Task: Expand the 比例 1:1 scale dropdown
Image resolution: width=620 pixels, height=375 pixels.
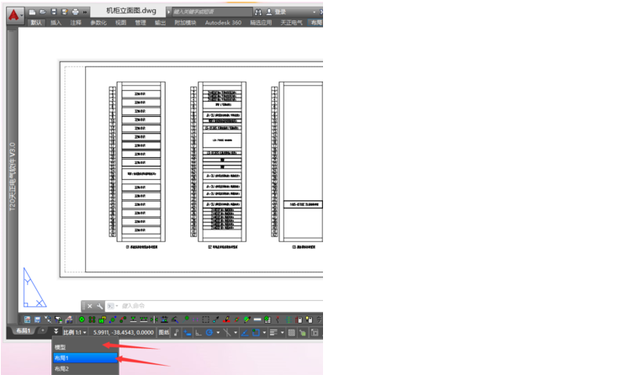Action: coord(75,333)
